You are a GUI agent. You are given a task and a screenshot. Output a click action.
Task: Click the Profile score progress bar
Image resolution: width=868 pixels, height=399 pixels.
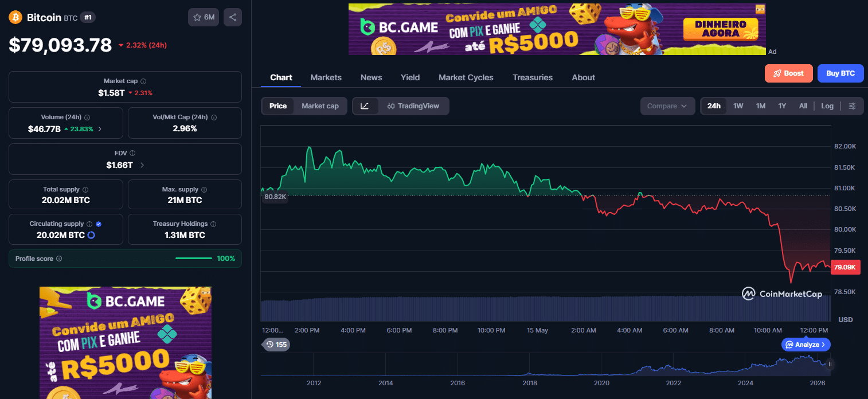[194, 259]
